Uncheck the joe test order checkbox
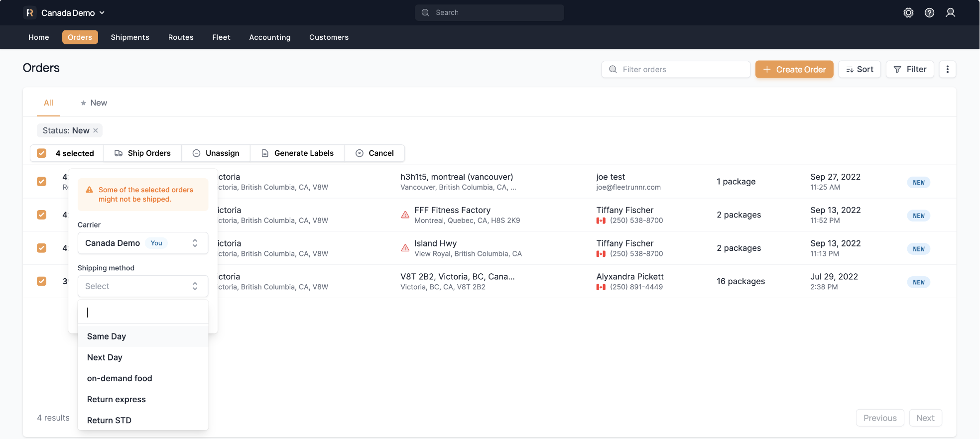This screenshot has width=980, height=439. [x=42, y=182]
